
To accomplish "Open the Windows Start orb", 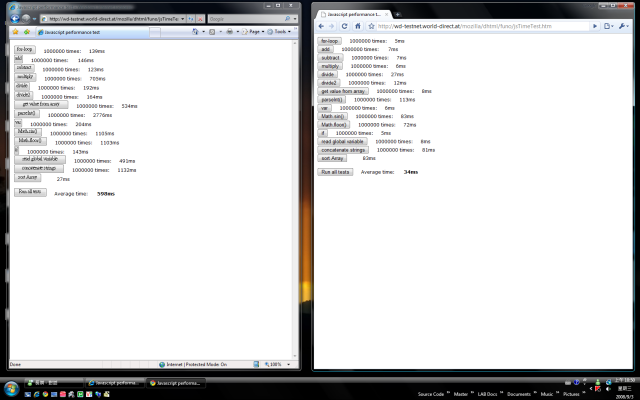I will point(11,388).
